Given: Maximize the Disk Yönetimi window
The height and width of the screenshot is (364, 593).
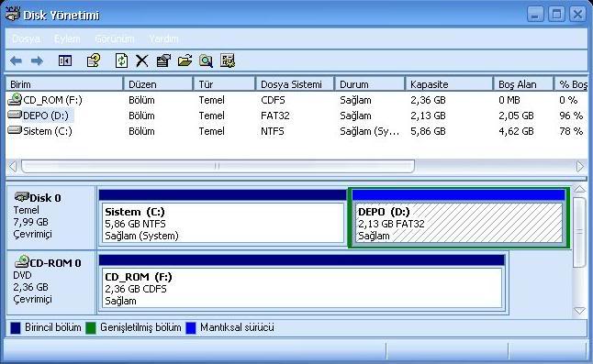Looking at the screenshot, I should [x=556, y=15].
